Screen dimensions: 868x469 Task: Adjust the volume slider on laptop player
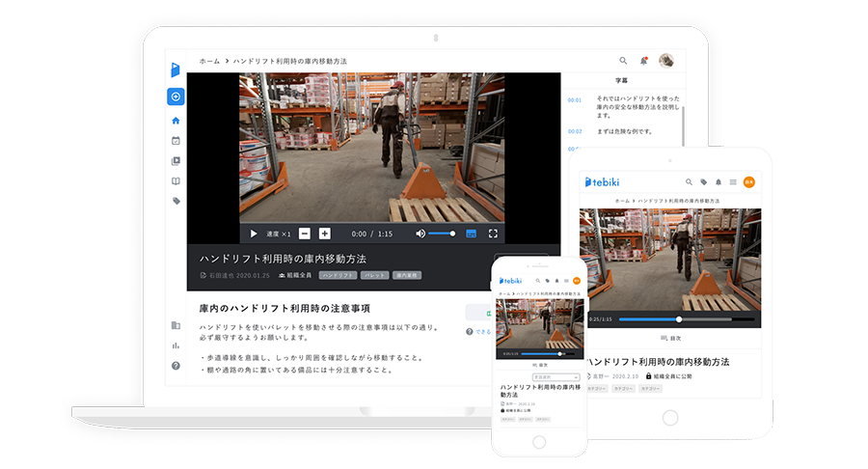442,234
